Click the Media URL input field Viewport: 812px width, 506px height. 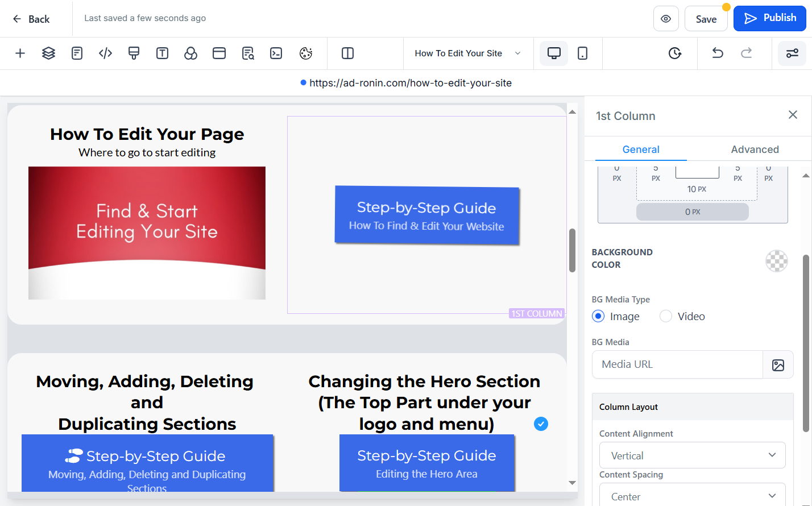click(x=677, y=364)
